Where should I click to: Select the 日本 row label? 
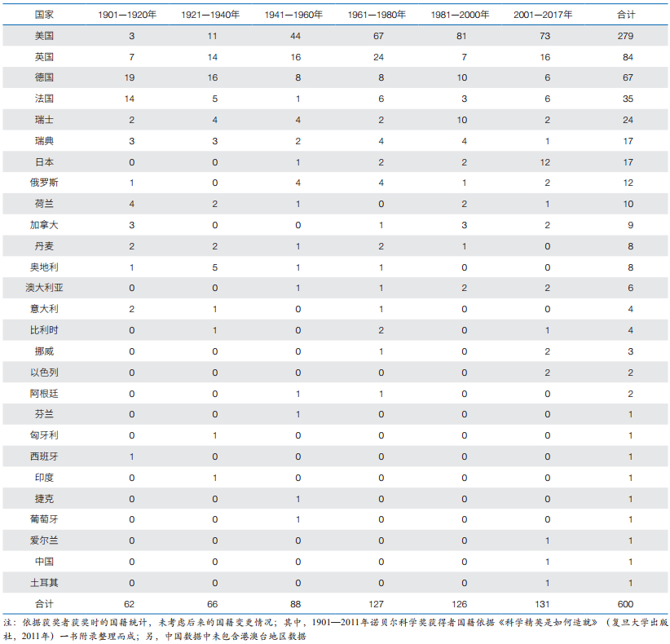(44, 162)
